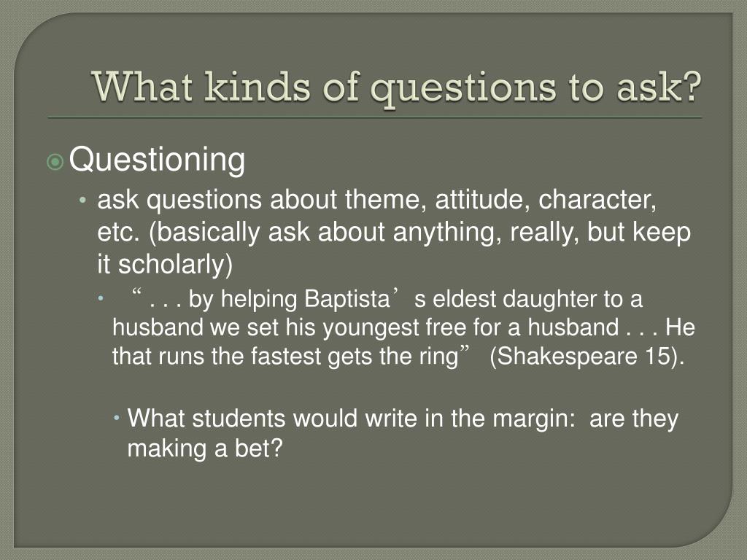Select 'What students would write in the margin:'
The height and width of the screenshot is (560, 747).
[351, 419]
